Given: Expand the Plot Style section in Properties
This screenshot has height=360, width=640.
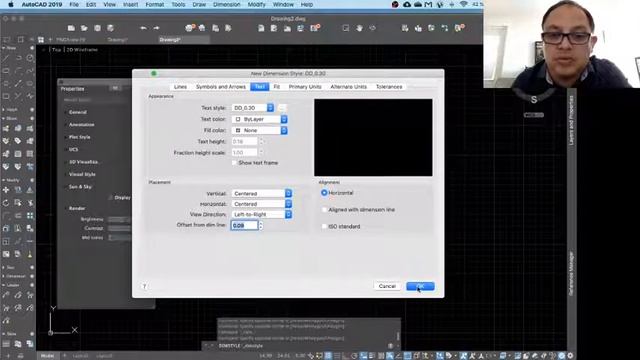Looking at the screenshot, I should pos(79,137).
